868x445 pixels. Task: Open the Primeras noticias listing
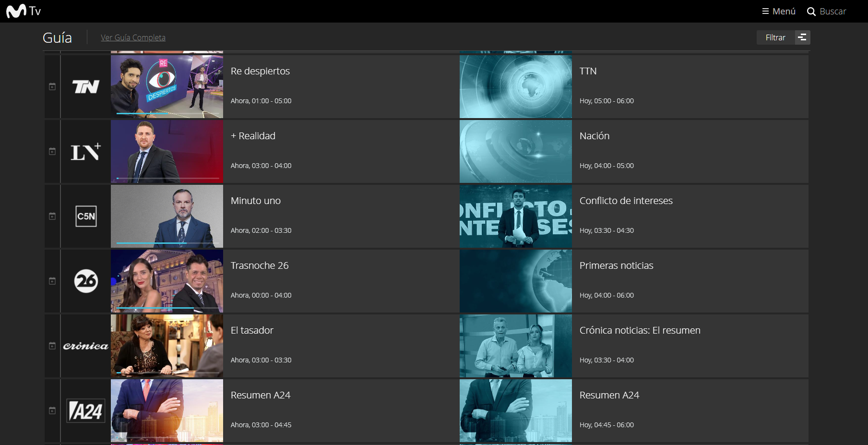tap(634, 281)
